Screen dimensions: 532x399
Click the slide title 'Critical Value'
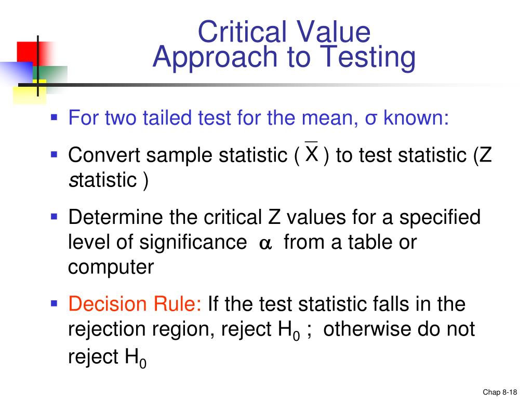pos(284,32)
